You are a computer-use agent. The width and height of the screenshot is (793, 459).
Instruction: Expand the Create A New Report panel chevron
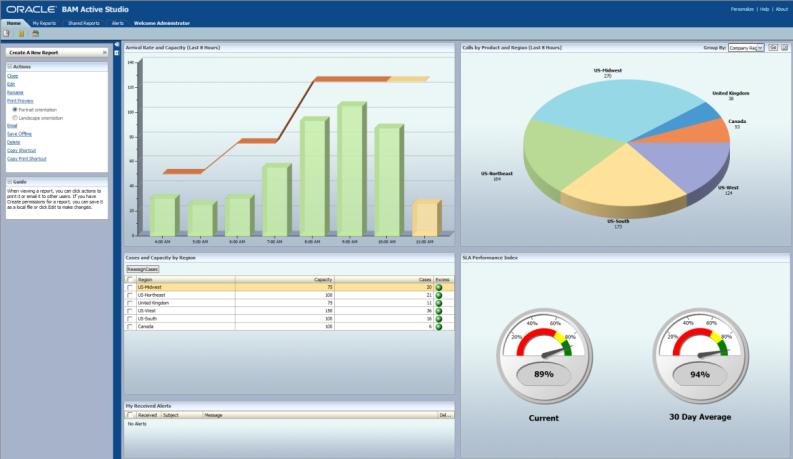pos(104,52)
